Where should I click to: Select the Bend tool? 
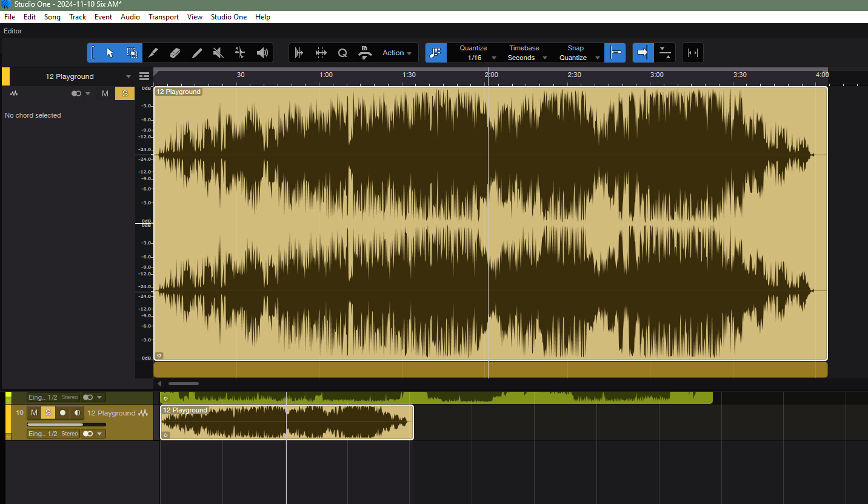tap(240, 53)
